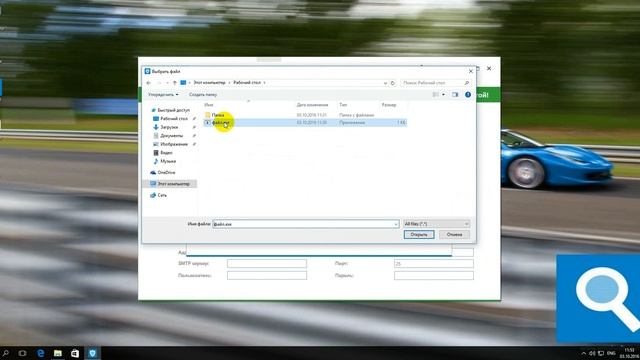Open Task View on the taskbar

point(22,353)
